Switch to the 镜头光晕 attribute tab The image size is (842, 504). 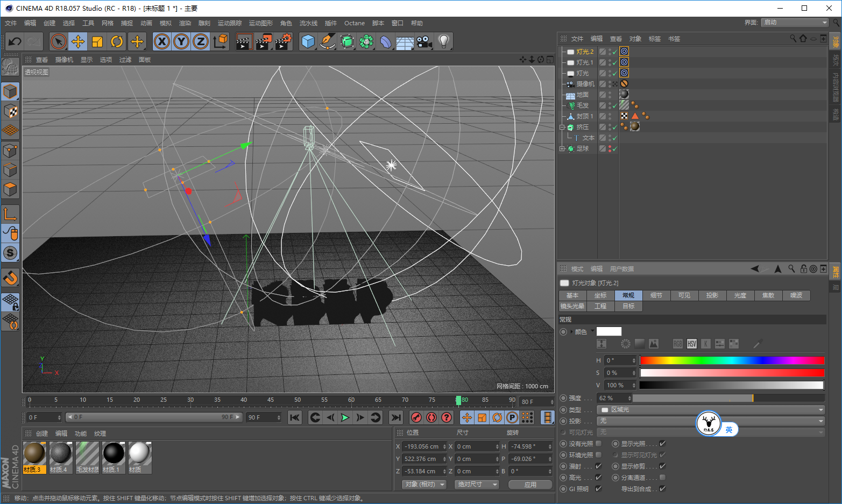[x=572, y=306]
